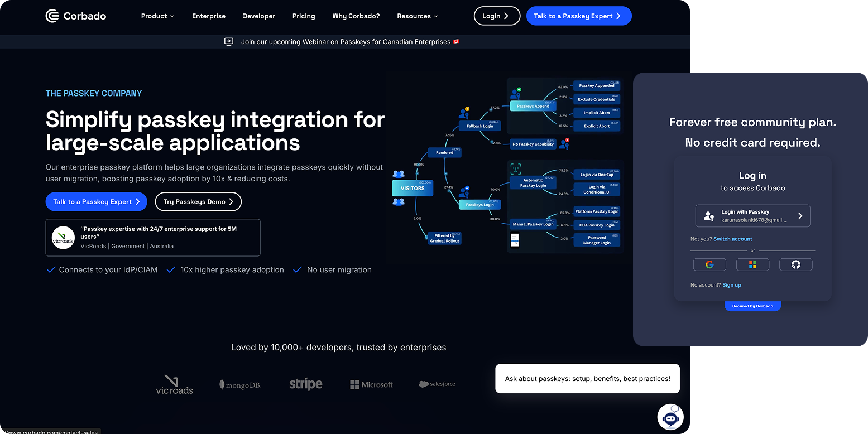Viewport: 868px width, 434px height.
Task: Expand the Resources dropdown
Action: (x=417, y=16)
